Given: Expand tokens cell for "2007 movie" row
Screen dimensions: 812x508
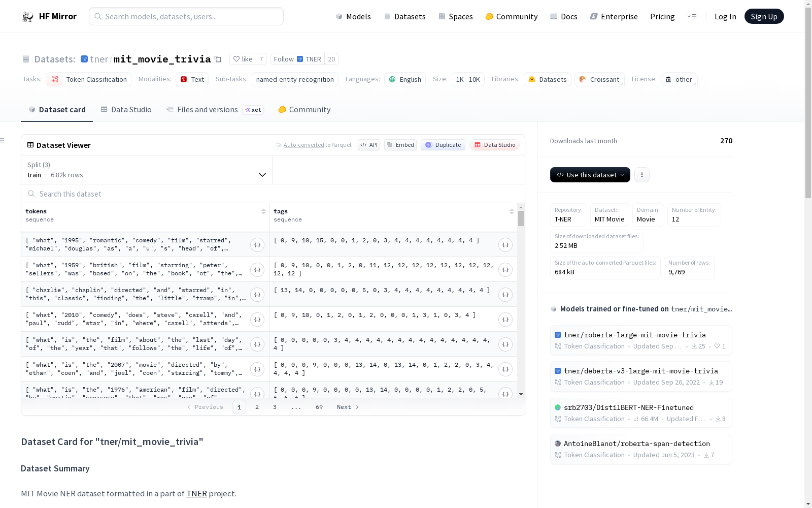Looking at the screenshot, I should (257, 369).
